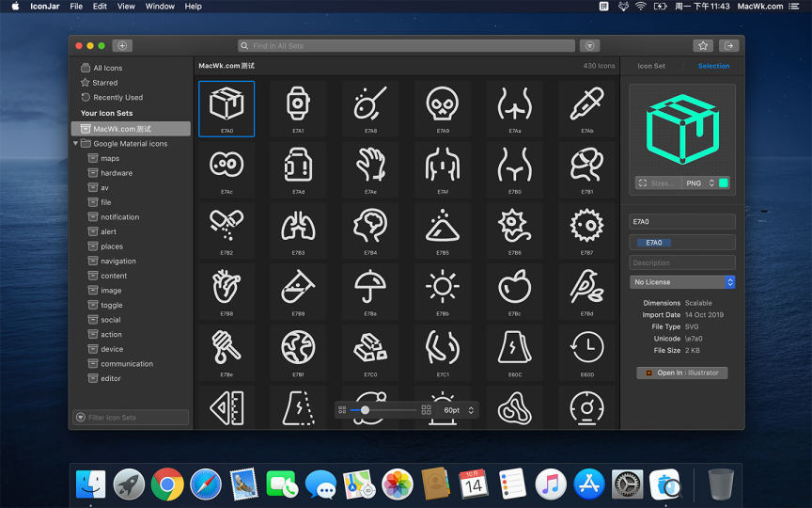Viewport: 812px width, 508px height.
Task: Collapse the Google Material icons folder
Action: click(x=75, y=144)
